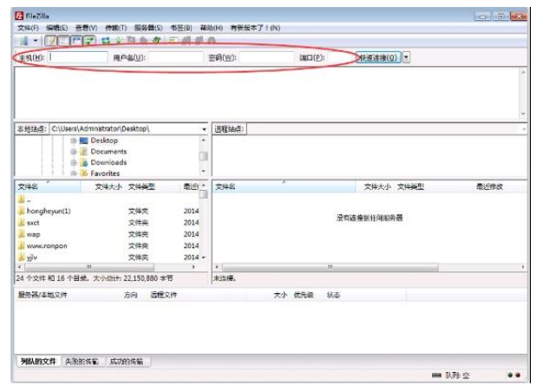
Task: Open the remote file search icon
Action: (x=212, y=41)
